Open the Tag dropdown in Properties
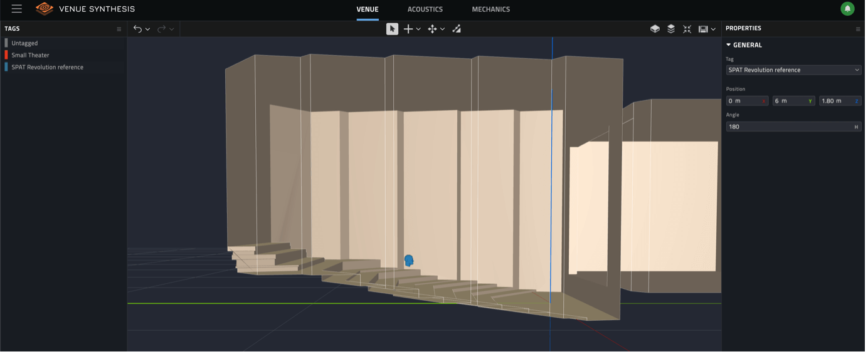 click(x=793, y=70)
